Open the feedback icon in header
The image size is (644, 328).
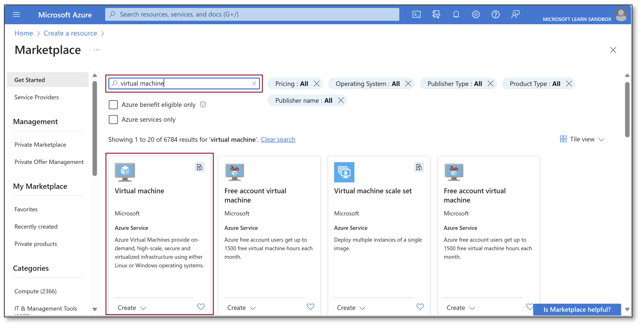click(515, 14)
